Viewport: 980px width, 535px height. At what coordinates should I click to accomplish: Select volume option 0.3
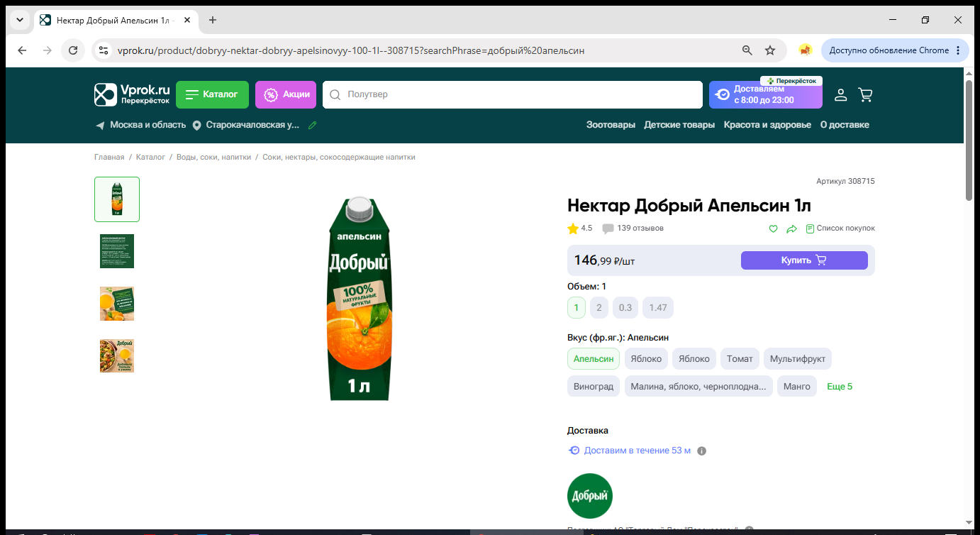pos(625,308)
